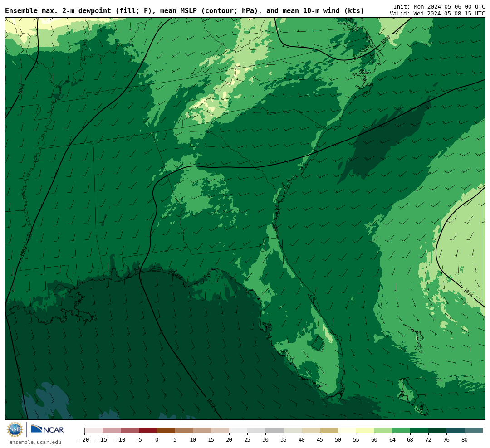Screen dimensions: 490x448
Task: Click the 1008 label along the western edge
Action: coord(24,252)
